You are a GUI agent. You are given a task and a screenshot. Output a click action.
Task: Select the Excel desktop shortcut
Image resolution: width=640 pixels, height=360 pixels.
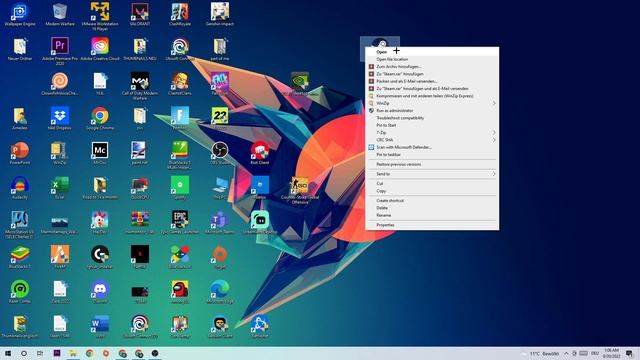(60, 188)
